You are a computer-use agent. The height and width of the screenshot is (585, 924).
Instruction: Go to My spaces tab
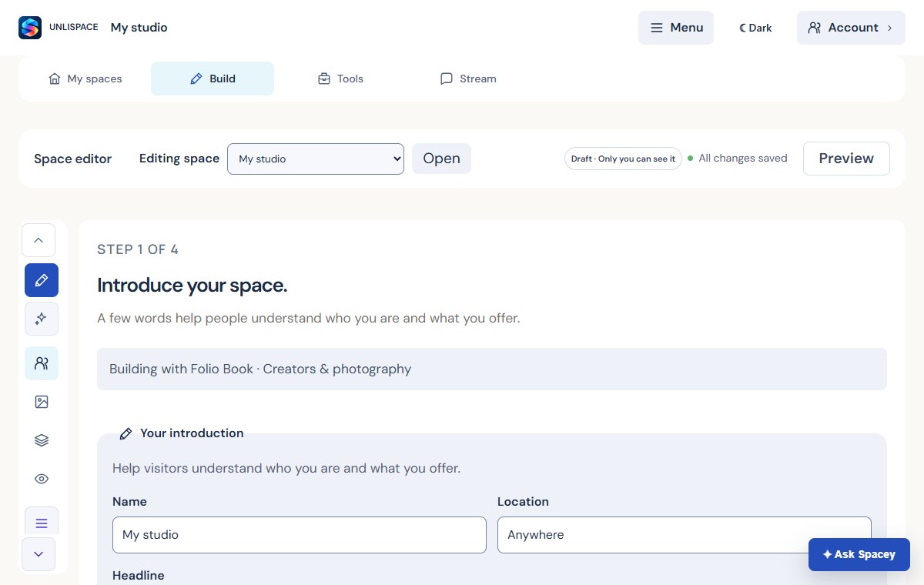click(x=85, y=79)
